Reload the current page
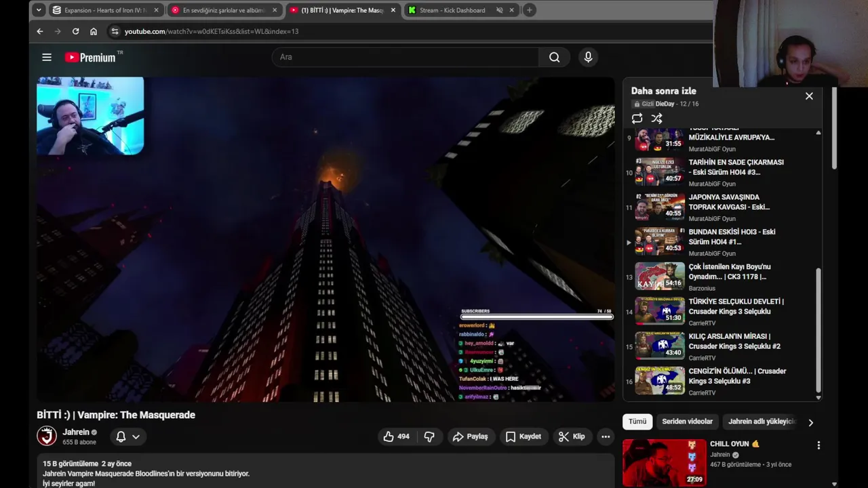Viewport: 868px width, 488px height. coord(75,31)
